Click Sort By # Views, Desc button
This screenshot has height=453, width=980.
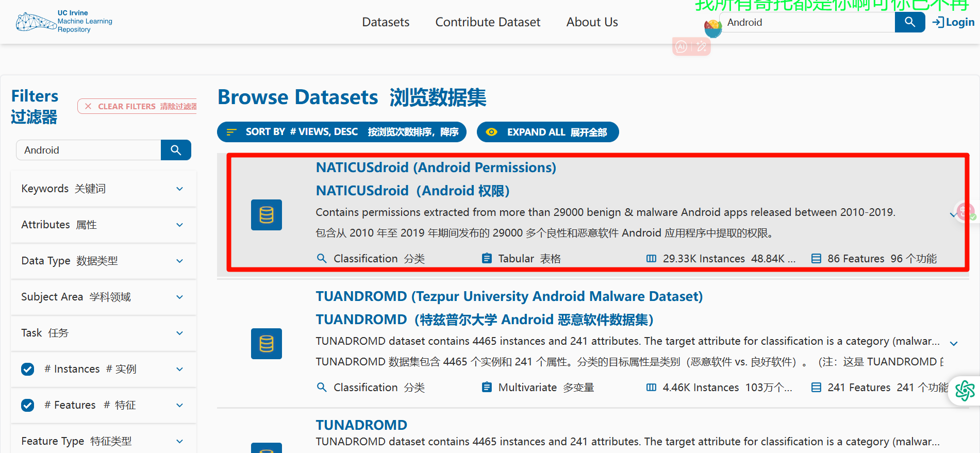click(x=342, y=132)
